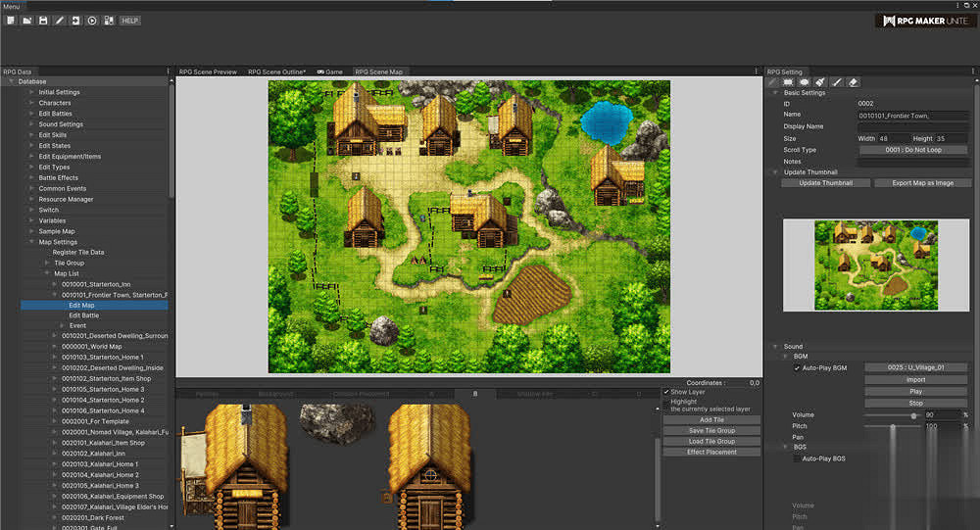Click the save floppy disk toolbar icon

click(43, 21)
